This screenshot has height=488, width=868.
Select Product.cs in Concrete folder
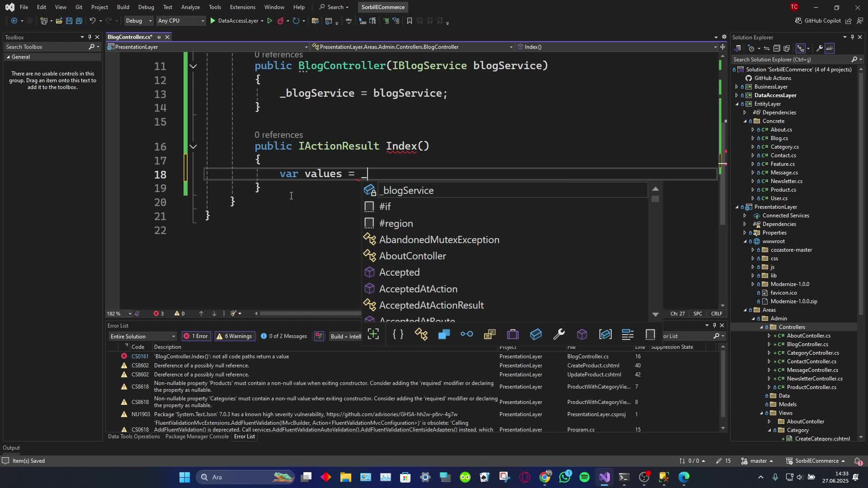click(783, 190)
